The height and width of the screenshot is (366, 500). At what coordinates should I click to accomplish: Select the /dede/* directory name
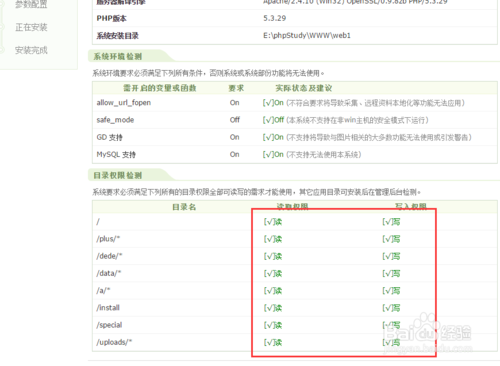coord(109,256)
